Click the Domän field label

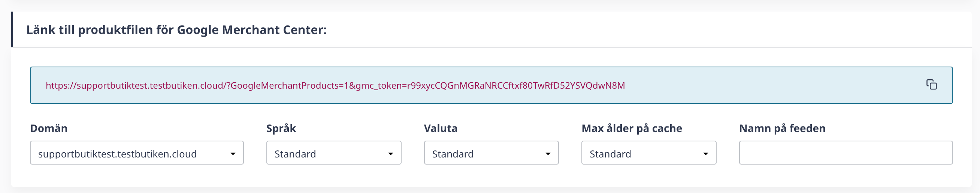pyautogui.click(x=49, y=128)
